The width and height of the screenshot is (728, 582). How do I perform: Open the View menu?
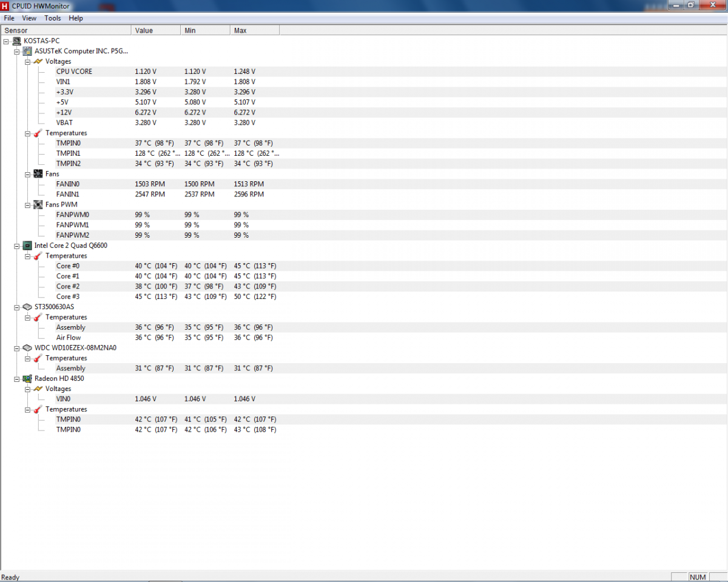coord(29,18)
